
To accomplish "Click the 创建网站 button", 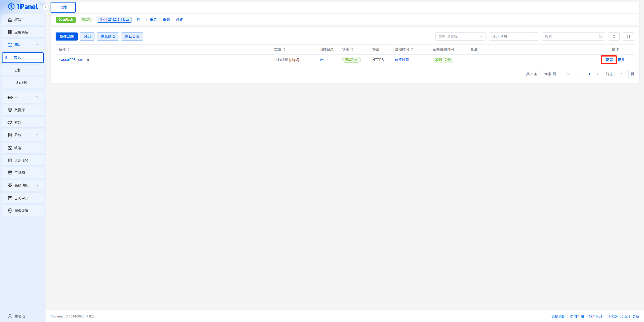I will pyautogui.click(x=66, y=37).
